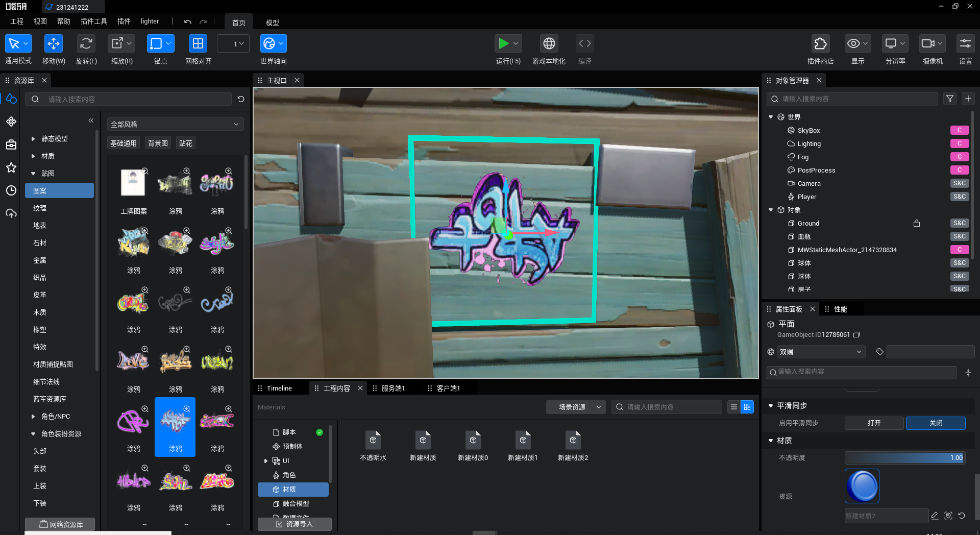Refresh the asset library search

[241, 99]
